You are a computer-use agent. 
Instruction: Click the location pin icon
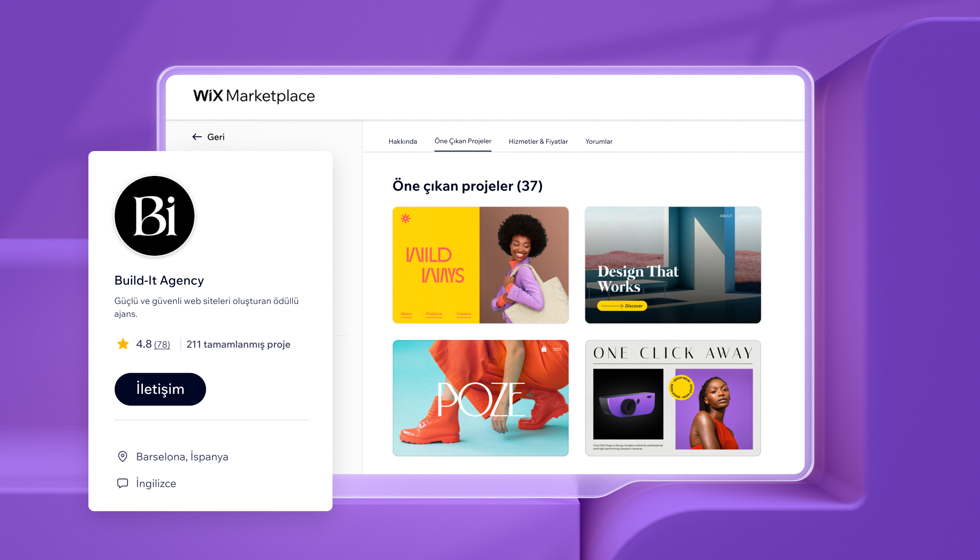coord(122,456)
